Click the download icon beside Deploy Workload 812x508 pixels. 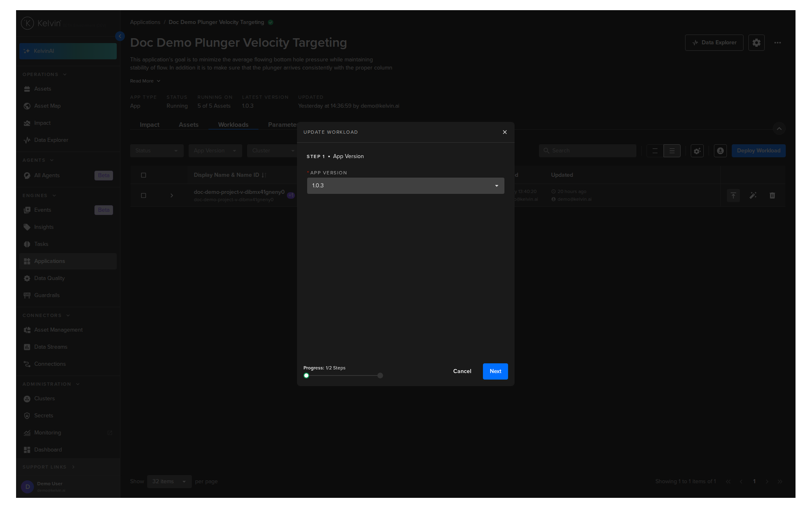(x=720, y=151)
